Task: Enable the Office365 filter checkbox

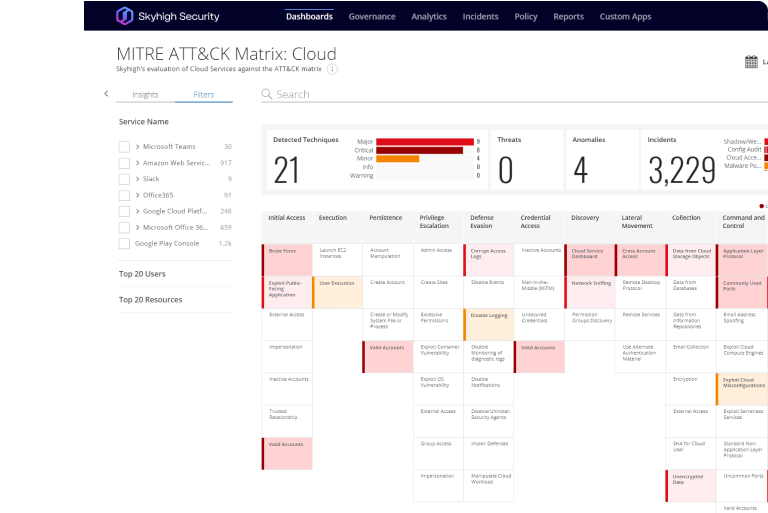Action: click(124, 195)
